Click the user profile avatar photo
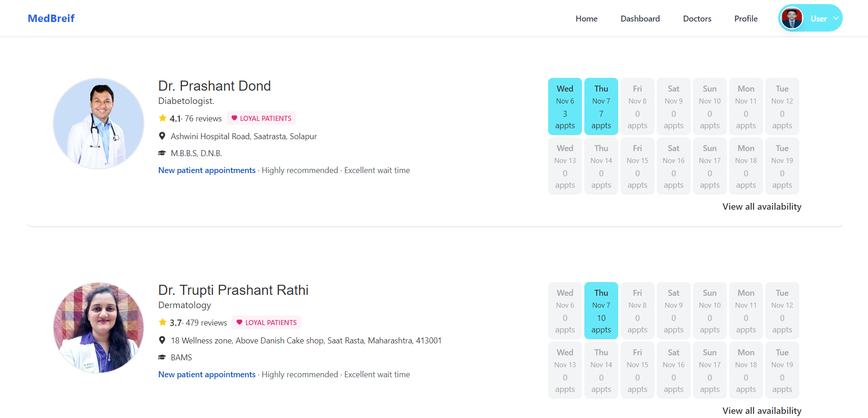This screenshot has width=868, height=418. [x=792, y=18]
